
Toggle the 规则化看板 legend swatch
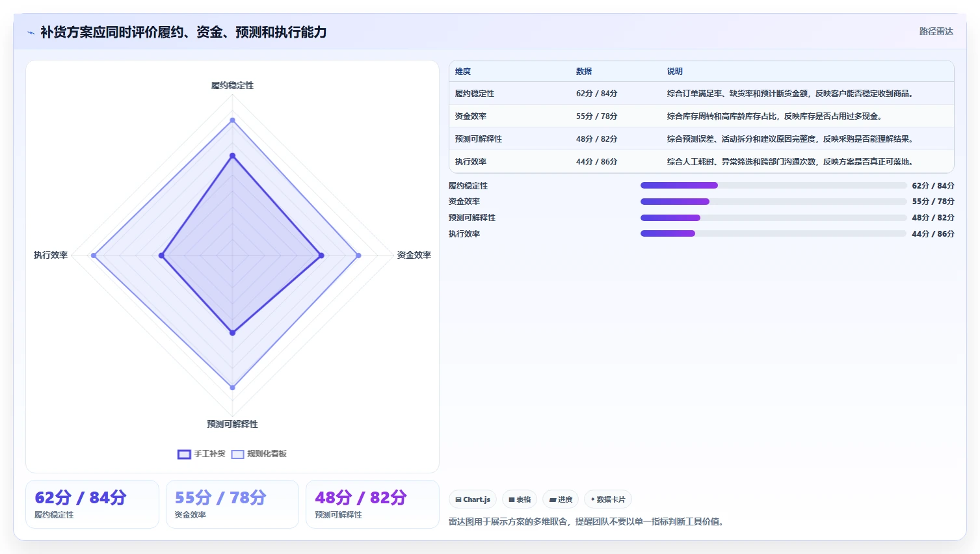(237, 454)
